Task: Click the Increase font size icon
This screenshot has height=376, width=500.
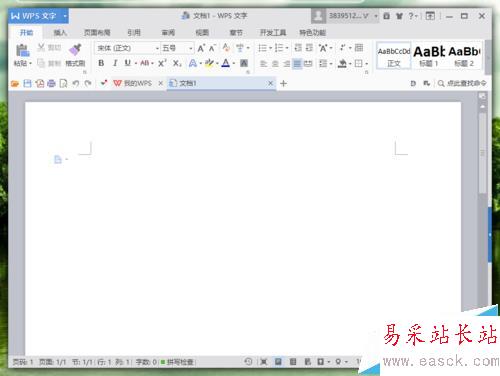Action: 201,48
